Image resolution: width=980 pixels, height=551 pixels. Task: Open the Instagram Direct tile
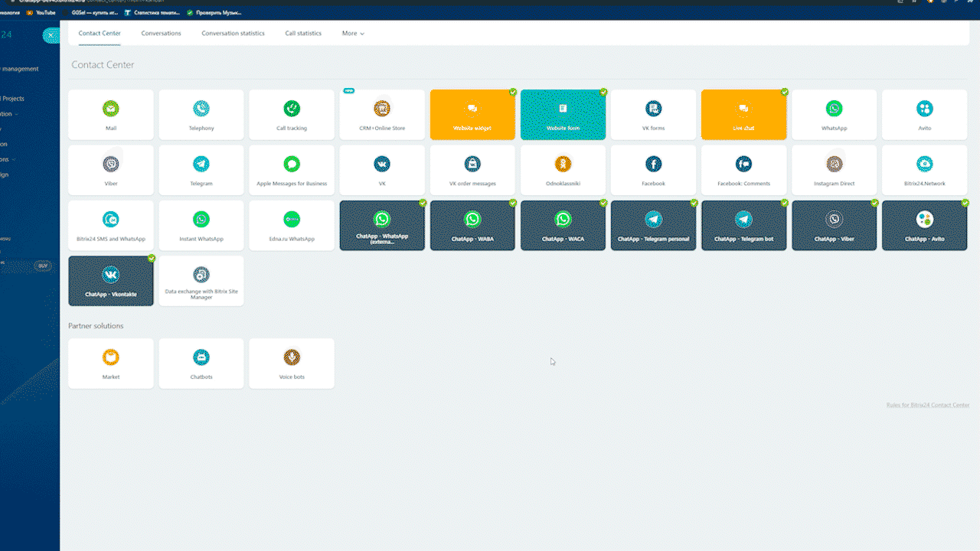[x=834, y=170]
